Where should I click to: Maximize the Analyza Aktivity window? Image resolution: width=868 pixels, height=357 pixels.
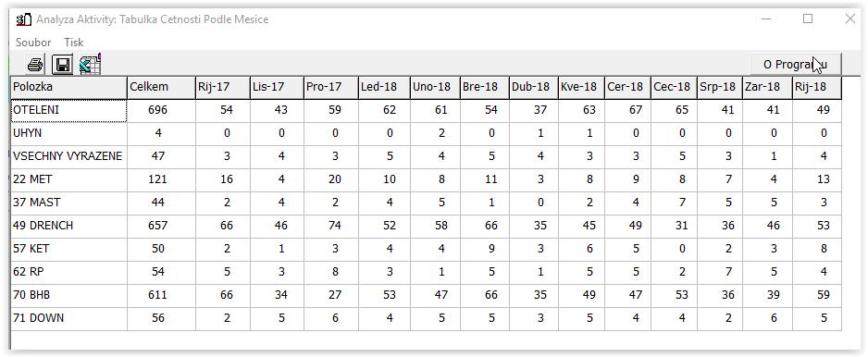(x=808, y=19)
